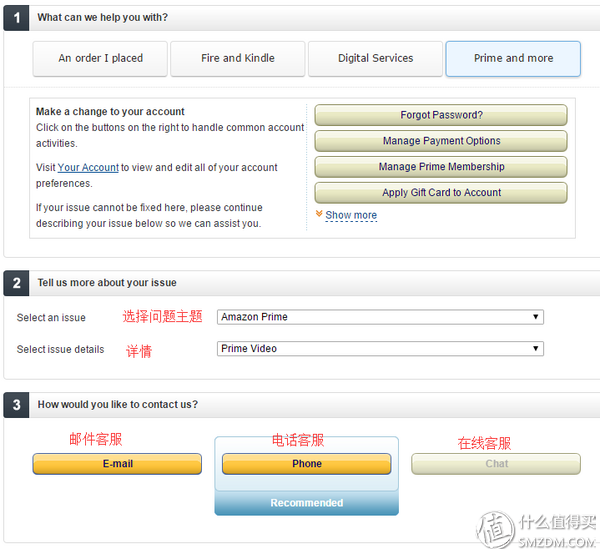The image size is (600, 554).
Task: Select the 'An order I placed' tab
Action: (x=100, y=59)
